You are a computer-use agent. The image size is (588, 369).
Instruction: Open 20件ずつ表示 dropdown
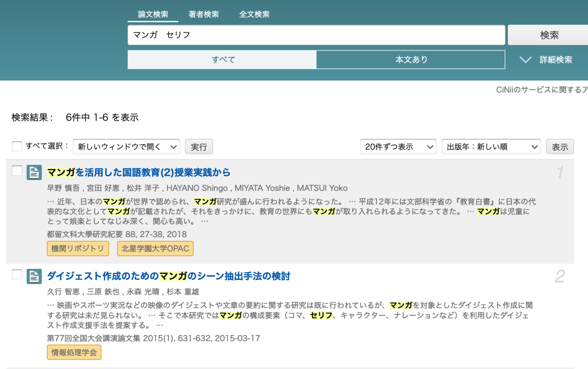[398, 147]
